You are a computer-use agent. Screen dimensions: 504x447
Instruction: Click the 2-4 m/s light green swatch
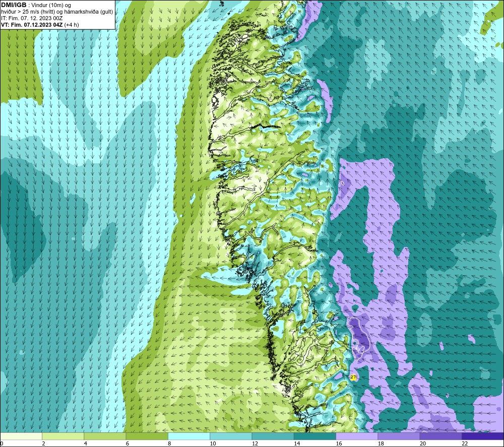pos(63,436)
